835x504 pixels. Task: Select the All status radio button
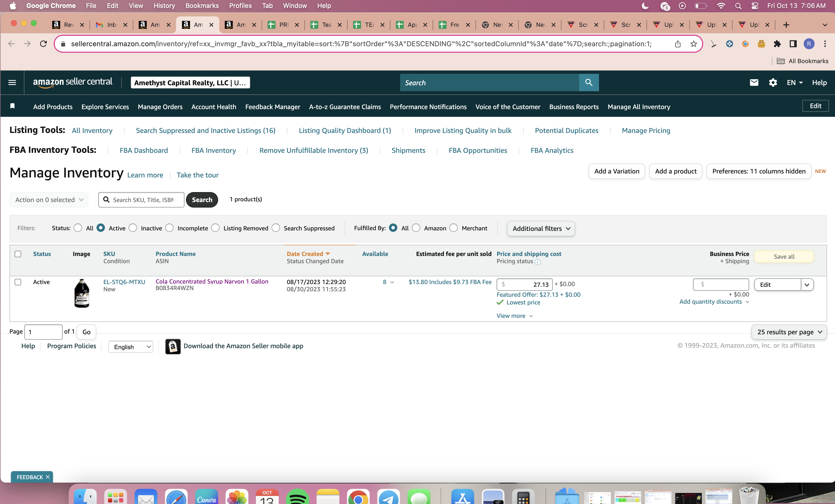coord(78,228)
